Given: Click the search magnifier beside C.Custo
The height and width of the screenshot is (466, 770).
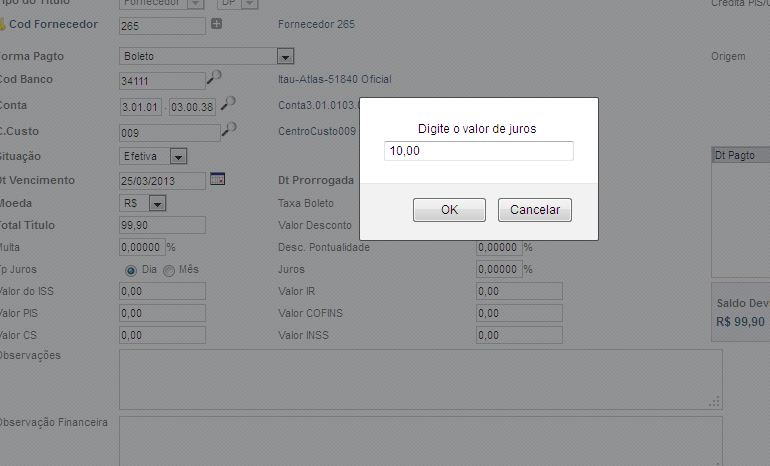Looking at the screenshot, I should (229, 129).
